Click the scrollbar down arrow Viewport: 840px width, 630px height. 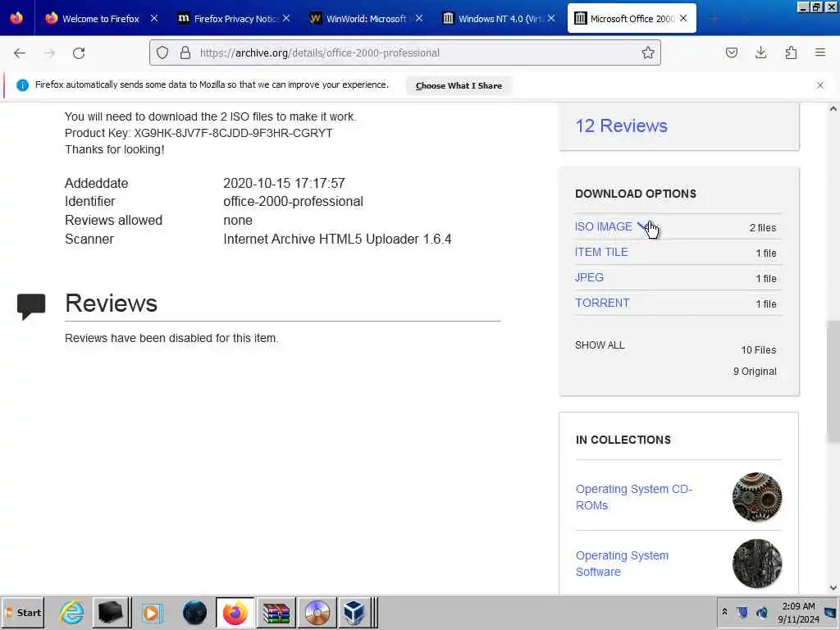833,587
